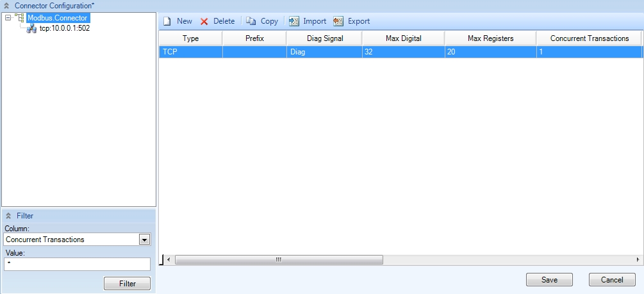Sort by the Max Digital column header

point(403,38)
